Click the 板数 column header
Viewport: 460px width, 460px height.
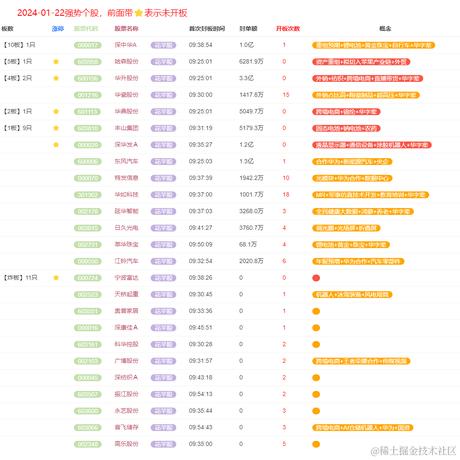tap(7, 29)
